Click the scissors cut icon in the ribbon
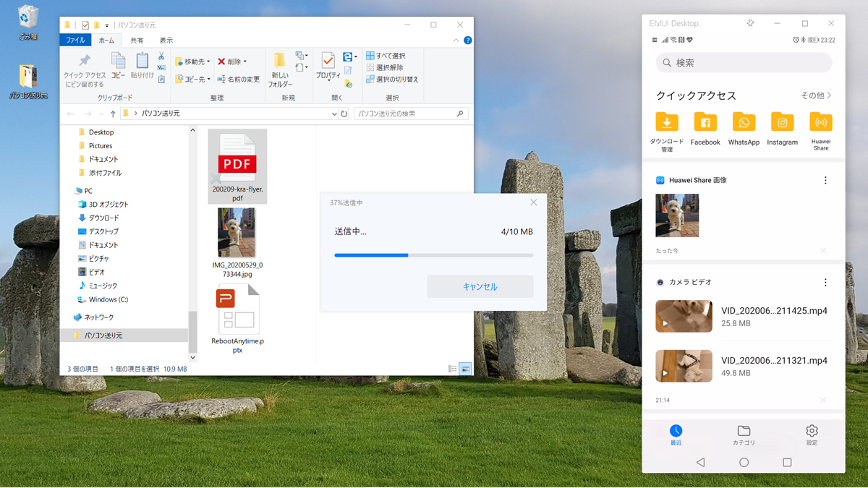Screen dimensions: 868x488 161,56
